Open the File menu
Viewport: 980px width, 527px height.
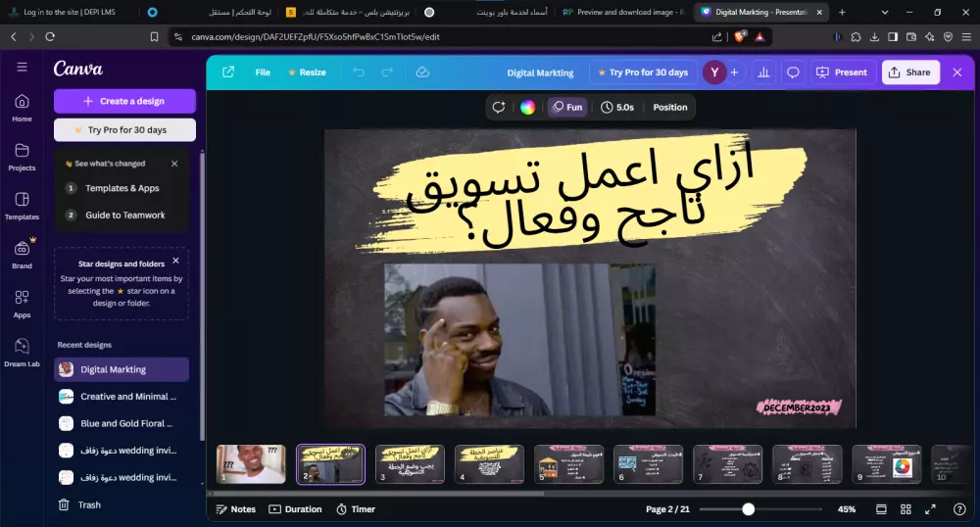[263, 72]
